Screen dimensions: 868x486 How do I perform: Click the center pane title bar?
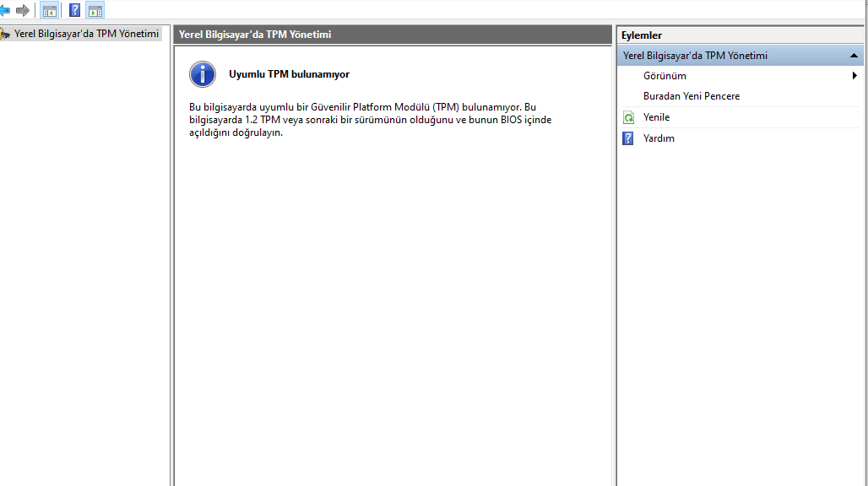[x=392, y=35]
